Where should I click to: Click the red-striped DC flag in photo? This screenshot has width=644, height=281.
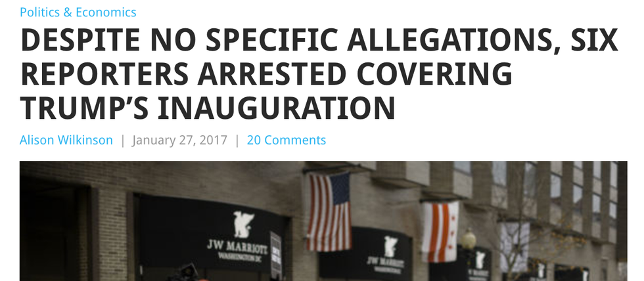coord(440,231)
